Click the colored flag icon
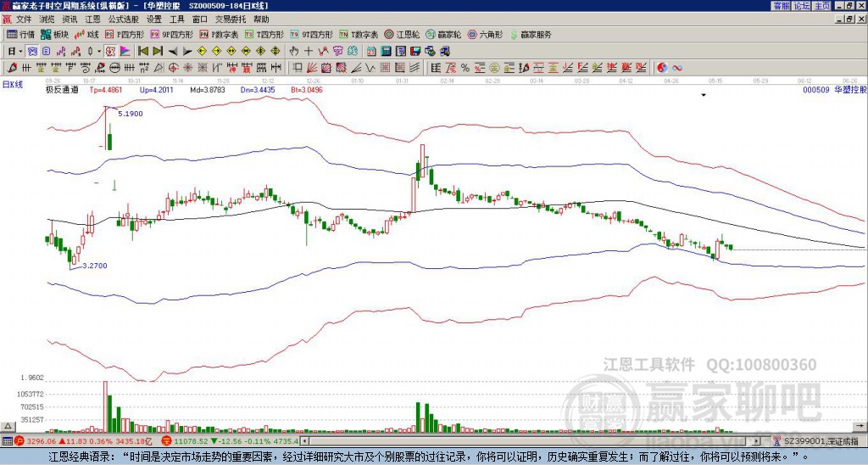This screenshot has height=465, width=868. 125,52
